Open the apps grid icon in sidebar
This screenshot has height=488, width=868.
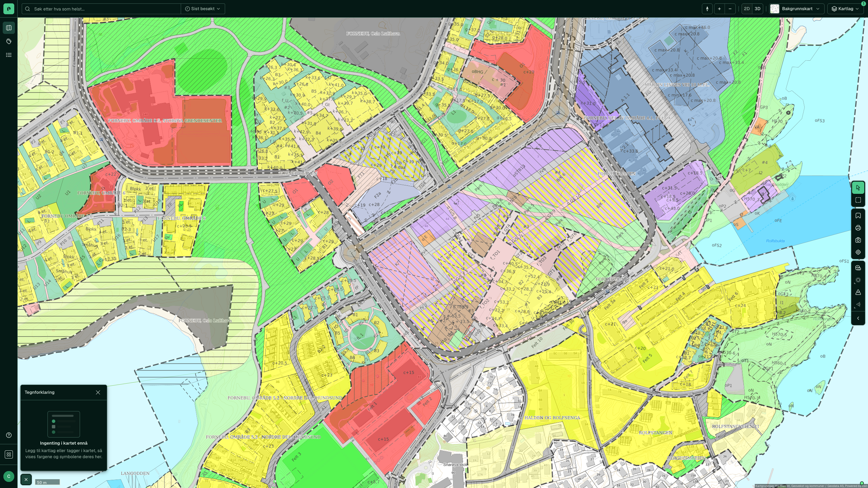tap(9, 454)
